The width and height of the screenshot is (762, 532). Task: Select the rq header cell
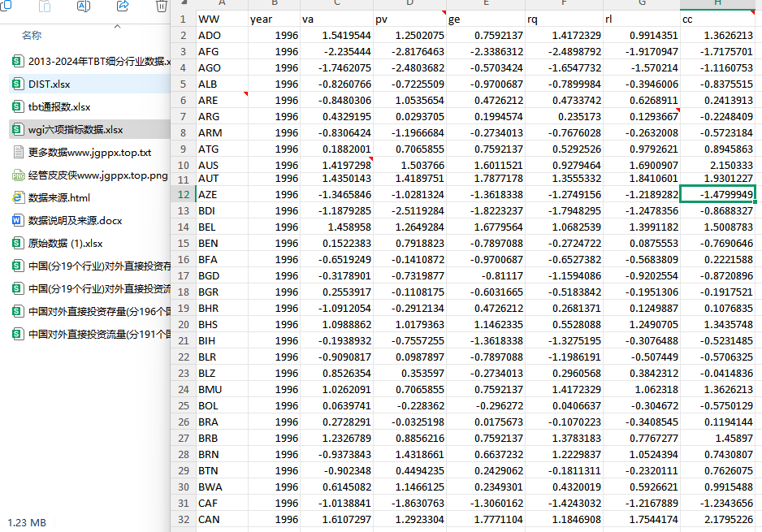[565, 19]
